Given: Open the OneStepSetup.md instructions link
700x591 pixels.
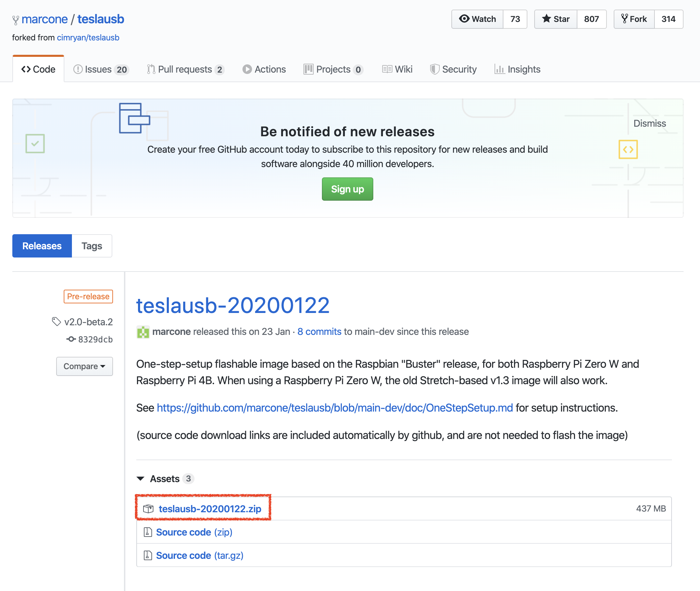Looking at the screenshot, I should [x=335, y=408].
